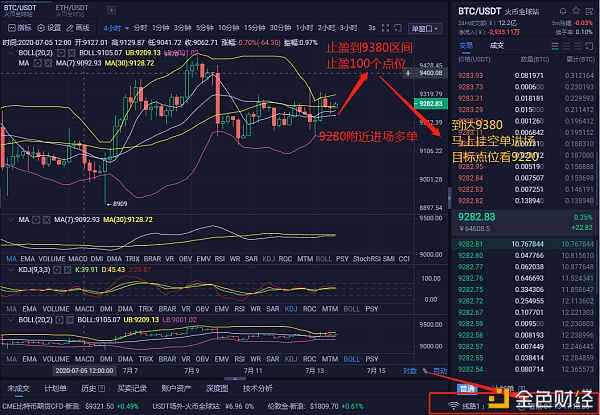The height and width of the screenshot is (415, 600).
Task: Click the crosshair plus marker at 9400.08
Action: [408, 73]
